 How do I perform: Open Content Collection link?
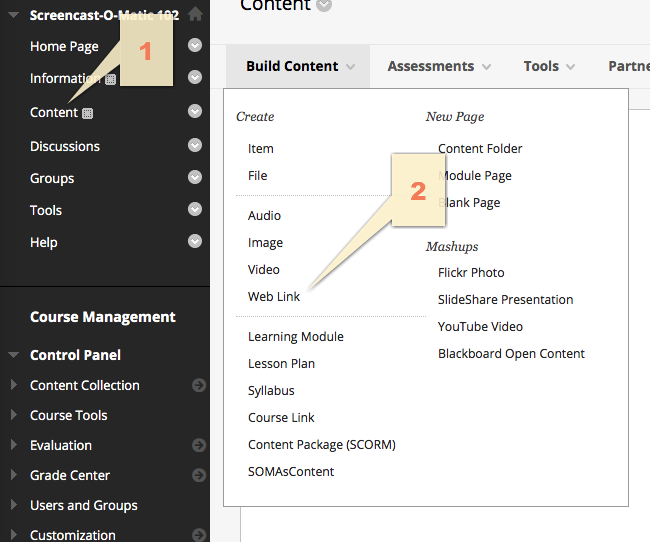(x=85, y=385)
